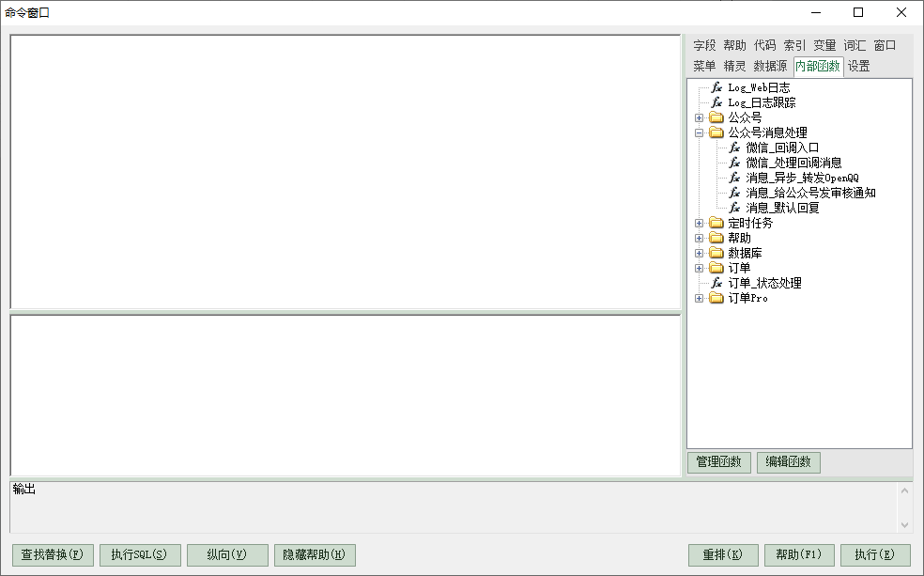Maximize the 命令窗口 window
The image size is (924, 576).
[x=858, y=12]
